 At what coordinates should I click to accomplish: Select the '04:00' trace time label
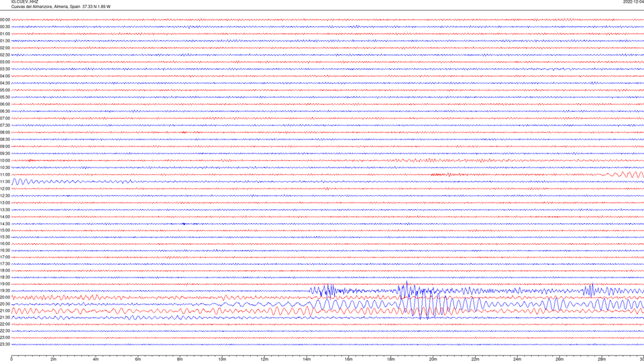coord(5,76)
